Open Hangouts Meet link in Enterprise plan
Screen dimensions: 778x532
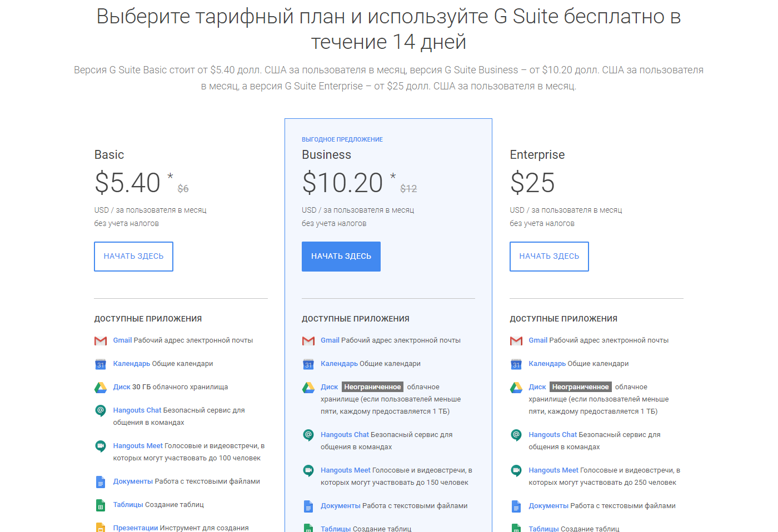coord(553,470)
